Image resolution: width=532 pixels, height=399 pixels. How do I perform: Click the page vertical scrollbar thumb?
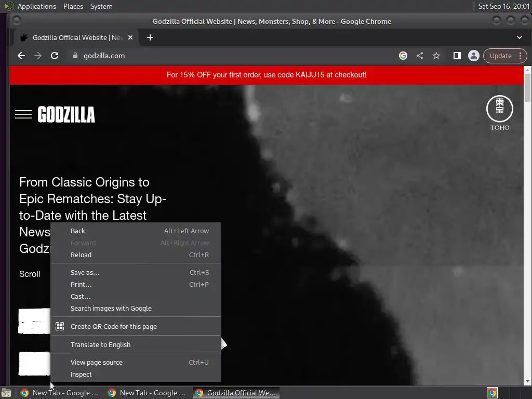pos(527,87)
